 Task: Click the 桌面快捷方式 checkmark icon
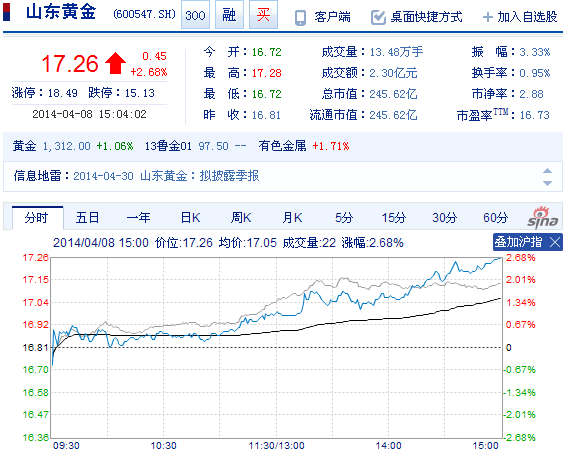pyautogui.click(x=378, y=17)
